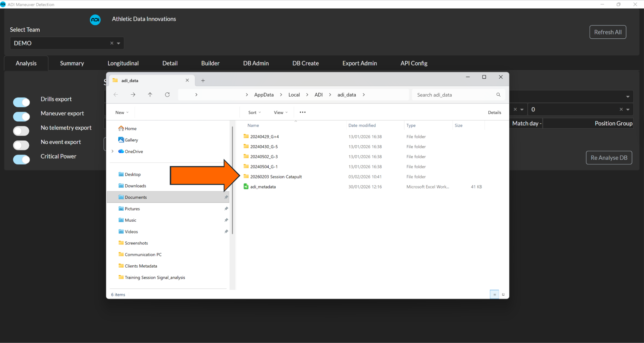This screenshot has width=644, height=343.
Task: Click the Refresh All button
Action: 608,32
